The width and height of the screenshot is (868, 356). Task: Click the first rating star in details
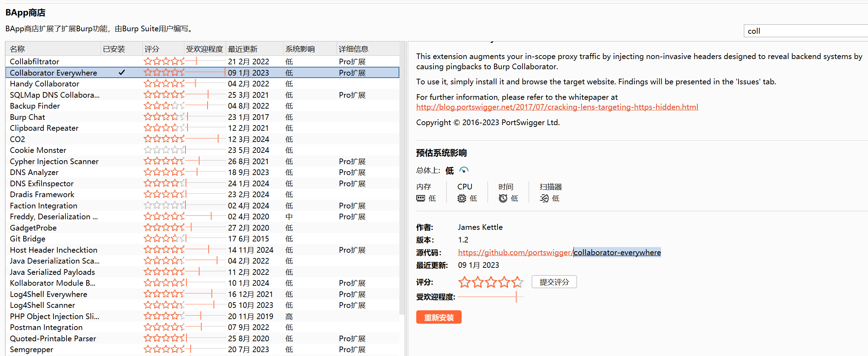click(x=464, y=282)
